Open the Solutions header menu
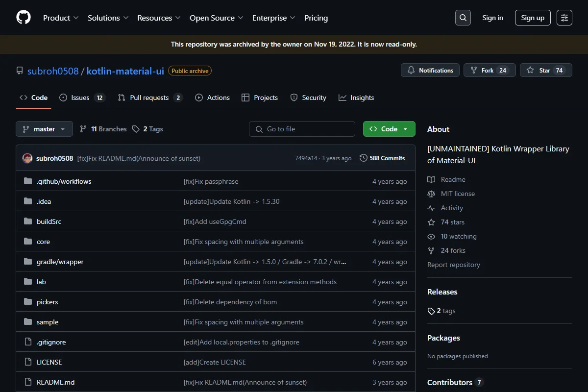This screenshot has width=588, height=392. pos(108,18)
